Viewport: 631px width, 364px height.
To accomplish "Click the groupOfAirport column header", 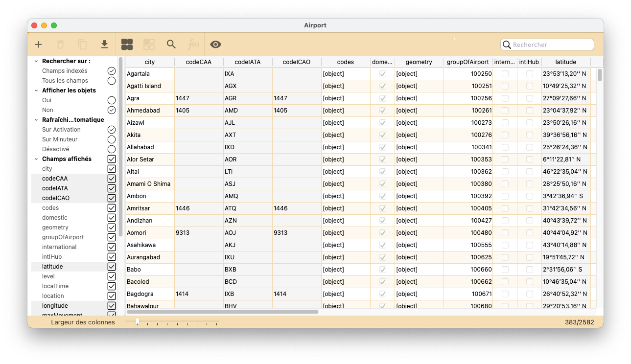I will 468,62.
